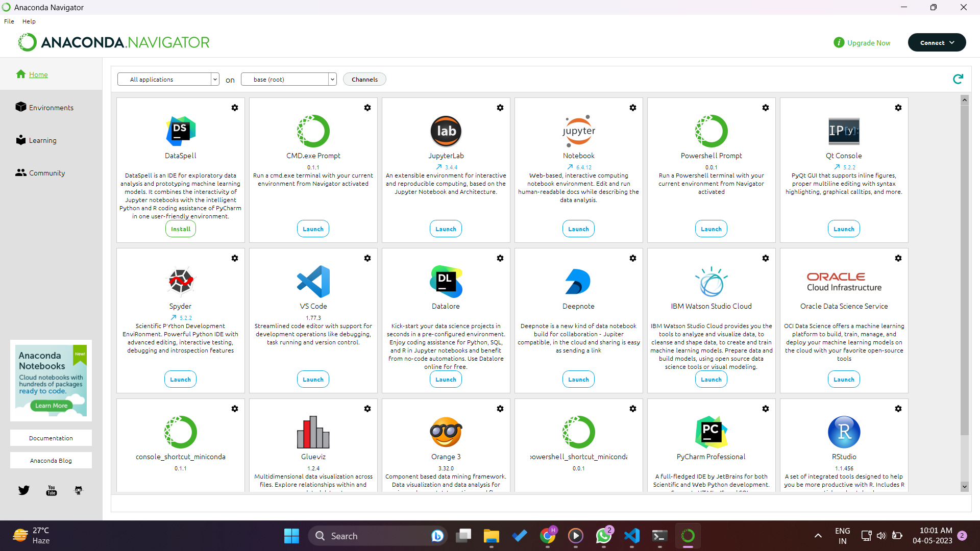The image size is (980, 551).
Task: Open settings gear on Powershell Prompt card
Action: click(766, 108)
